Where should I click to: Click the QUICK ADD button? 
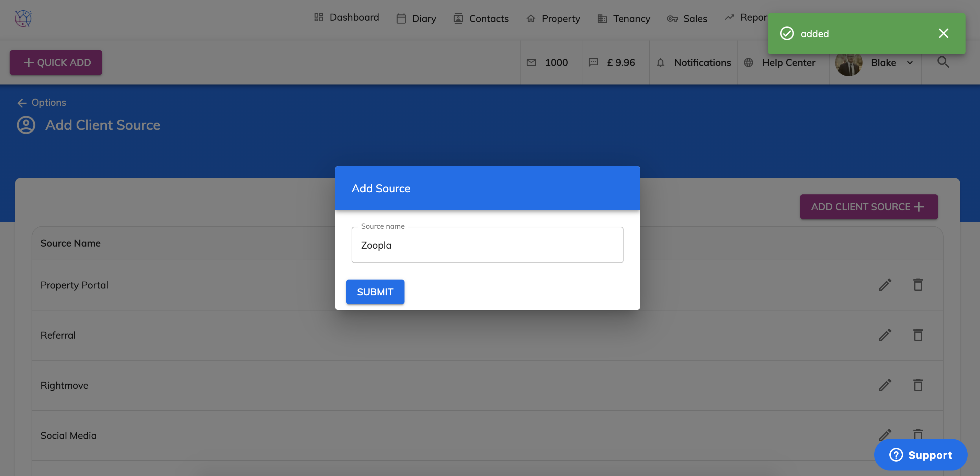click(56, 63)
